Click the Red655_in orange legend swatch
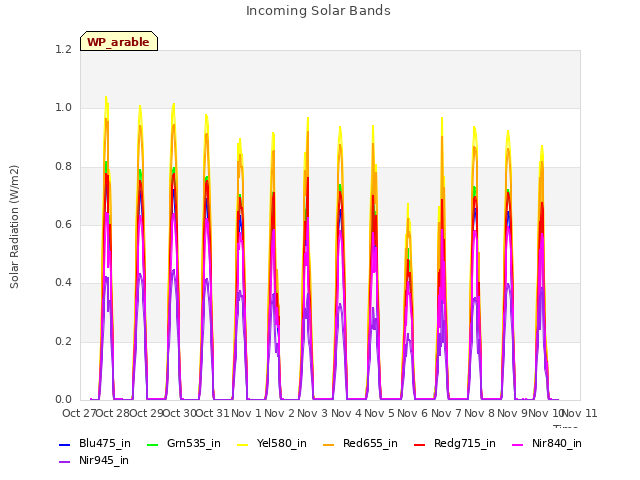 pyautogui.click(x=329, y=444)
